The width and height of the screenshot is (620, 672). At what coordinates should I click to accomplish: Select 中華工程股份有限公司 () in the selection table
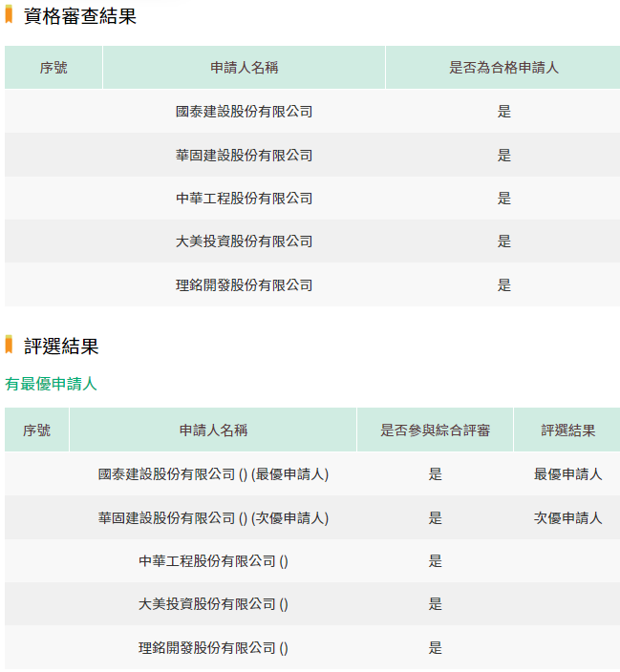point(213,561)
